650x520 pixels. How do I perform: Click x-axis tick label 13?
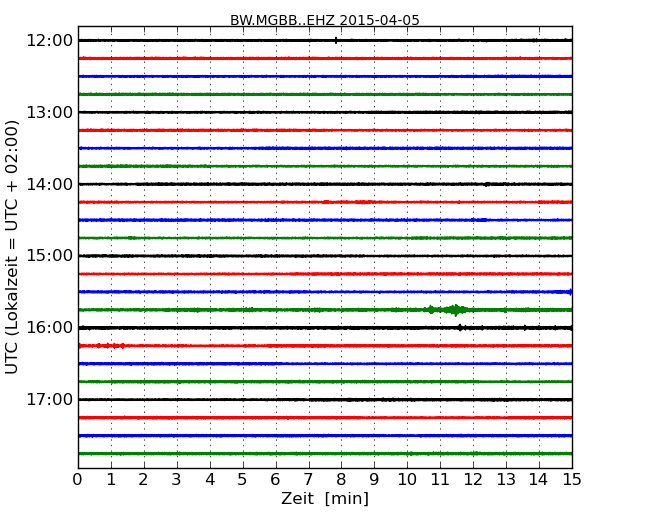pyautogui.click(x=506, y=480)
